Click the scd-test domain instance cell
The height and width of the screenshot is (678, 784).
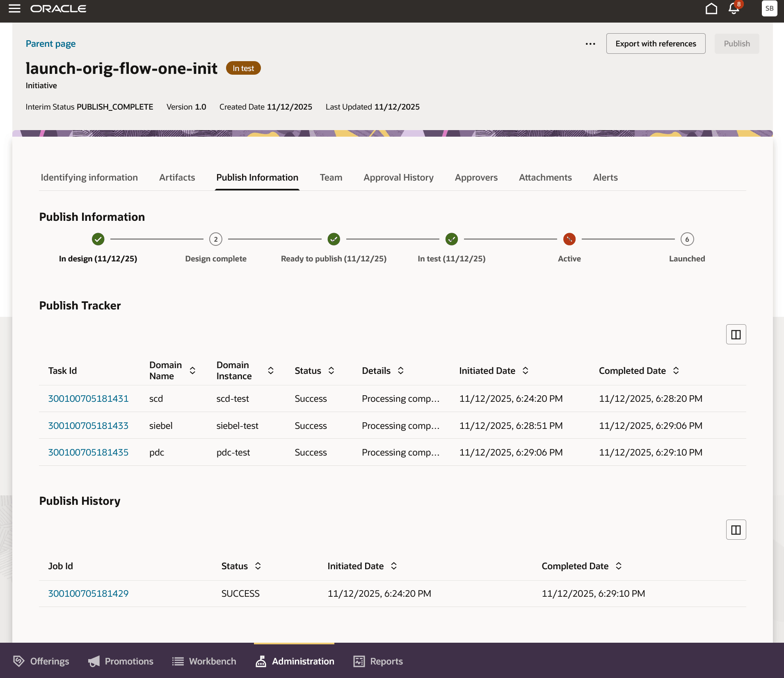coord(233,399)
